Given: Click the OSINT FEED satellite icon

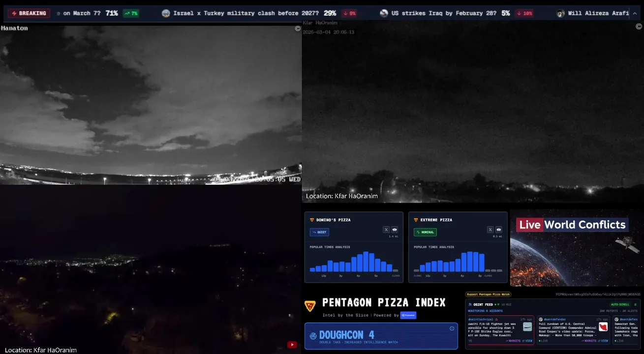Looking at the screenshot, I should click(x=470, y=304).
